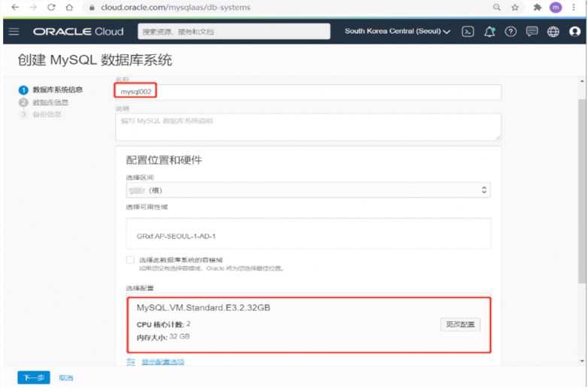Click the ORACLE Cloud logo
The width and height of the screenshot is (588, 391).
(78, 32)
